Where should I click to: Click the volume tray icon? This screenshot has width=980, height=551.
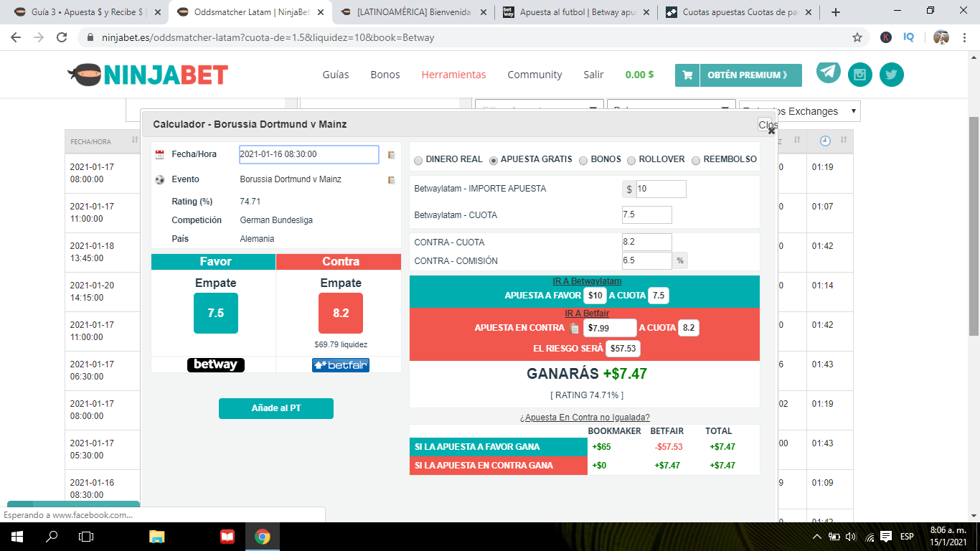coord(851,537)
